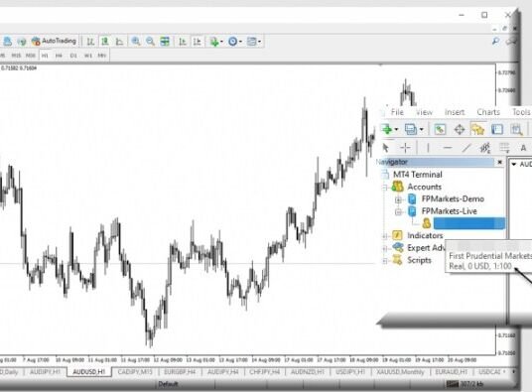Select the M15 timeframe
This screenshot has width=532, height=392.
click(x=16, y=56)
